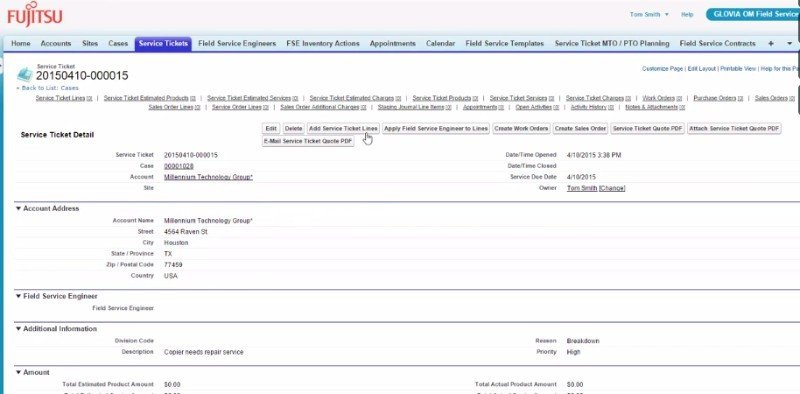Click the Change owner link
This screenshot has width=800, height=394.
click(x=612, y=188)
